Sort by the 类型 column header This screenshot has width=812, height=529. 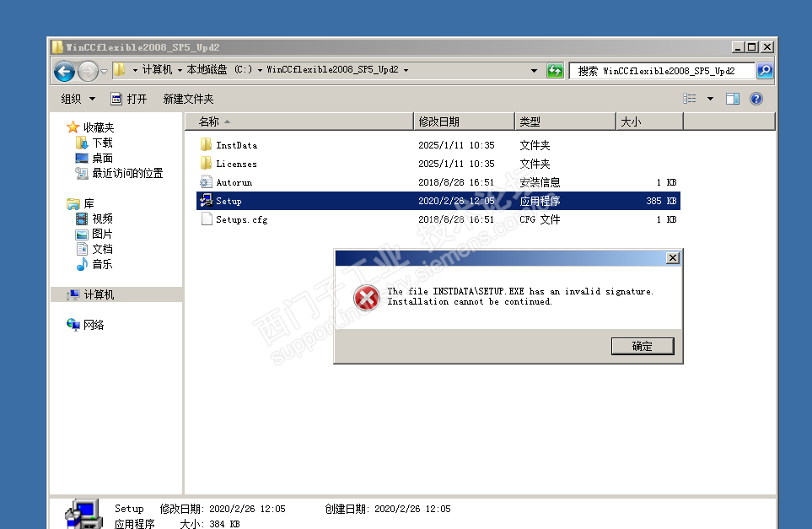click(x=566, y=121)
